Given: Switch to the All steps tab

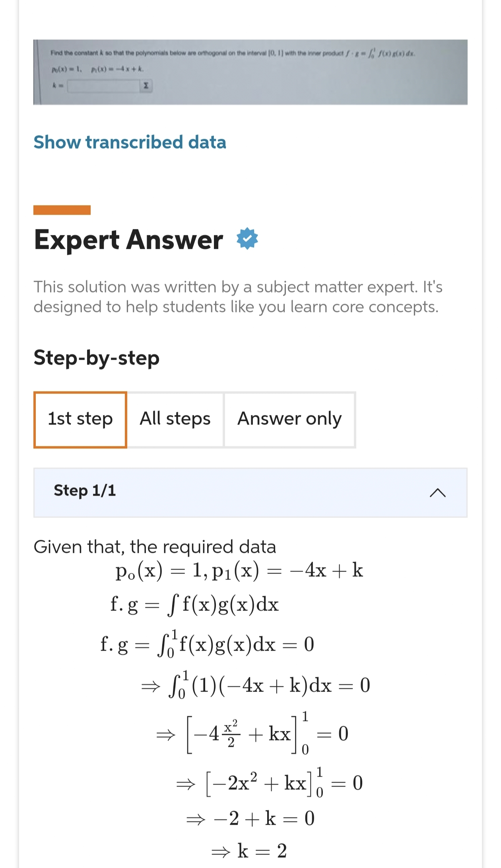Looking at the screenshot, I should 175,418.
